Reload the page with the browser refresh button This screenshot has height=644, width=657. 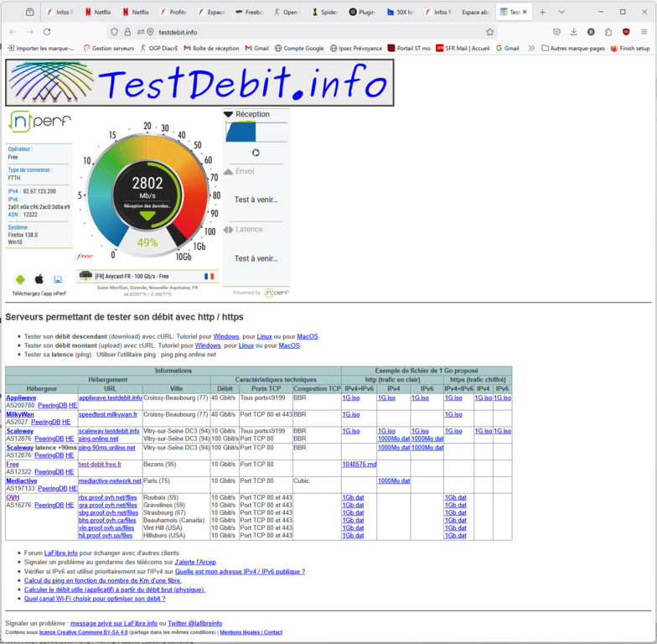click(x=47, y=32)
